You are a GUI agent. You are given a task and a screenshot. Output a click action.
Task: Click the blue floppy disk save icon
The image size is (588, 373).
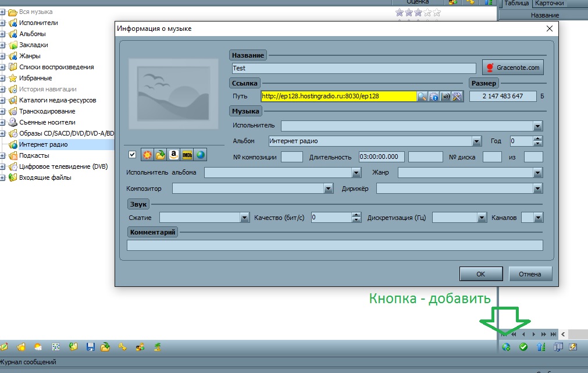[90, 347]
